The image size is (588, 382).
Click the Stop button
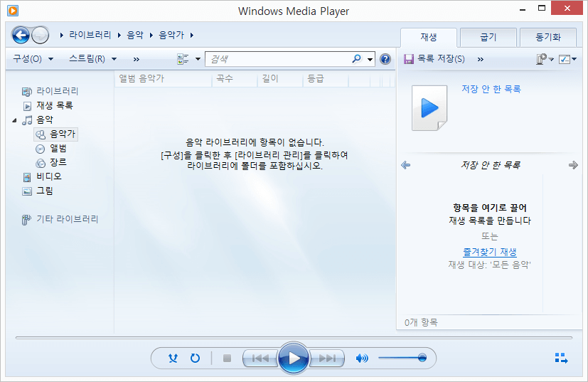click(227, 358)
